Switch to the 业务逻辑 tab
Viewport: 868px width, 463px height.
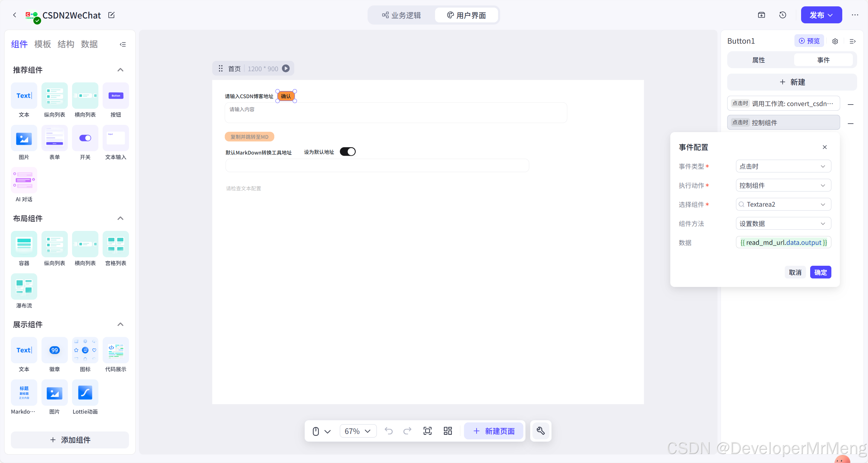(x=401, y=15)
